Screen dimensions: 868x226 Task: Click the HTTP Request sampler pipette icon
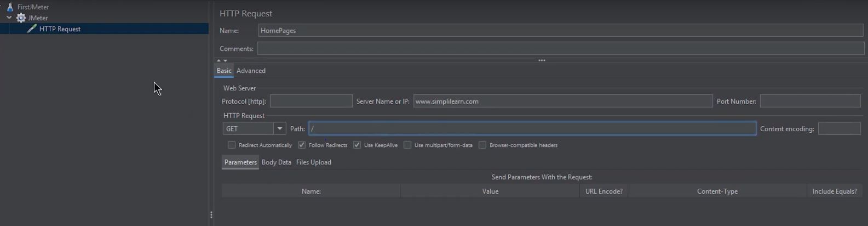coord(32,29)
